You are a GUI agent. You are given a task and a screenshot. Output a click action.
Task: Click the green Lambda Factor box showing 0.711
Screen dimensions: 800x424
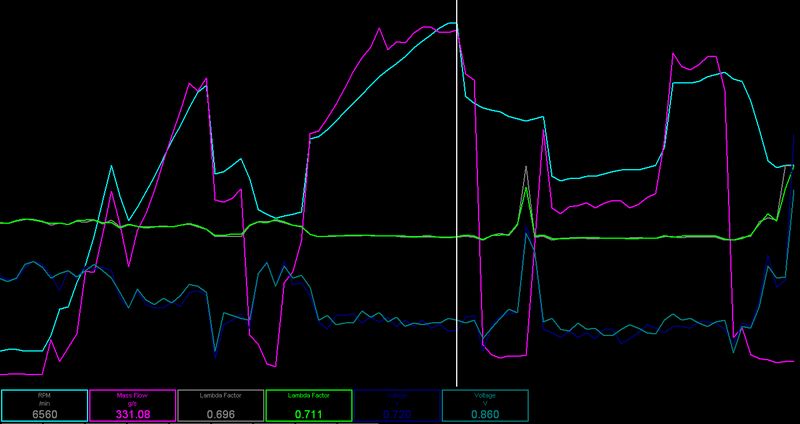click(x=306, y=405)
